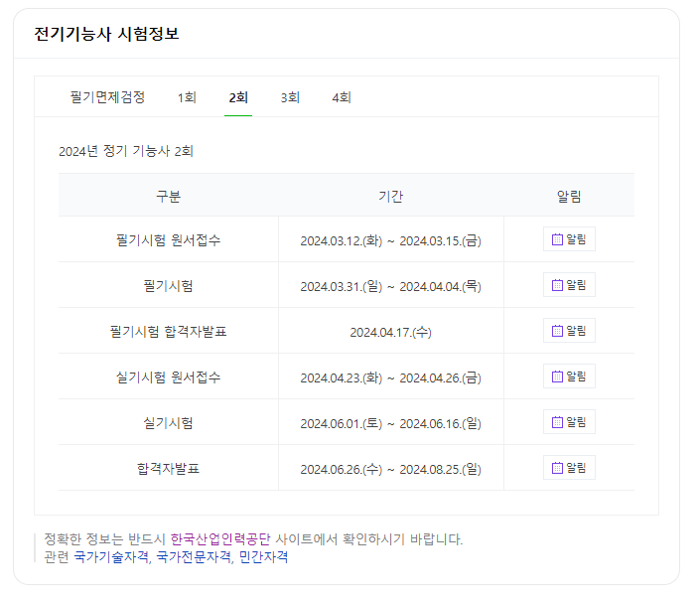Image resolution: width=700 pixels, height=602 pixels.
Task: Click the 기간 column header
Action: point(390,197)
